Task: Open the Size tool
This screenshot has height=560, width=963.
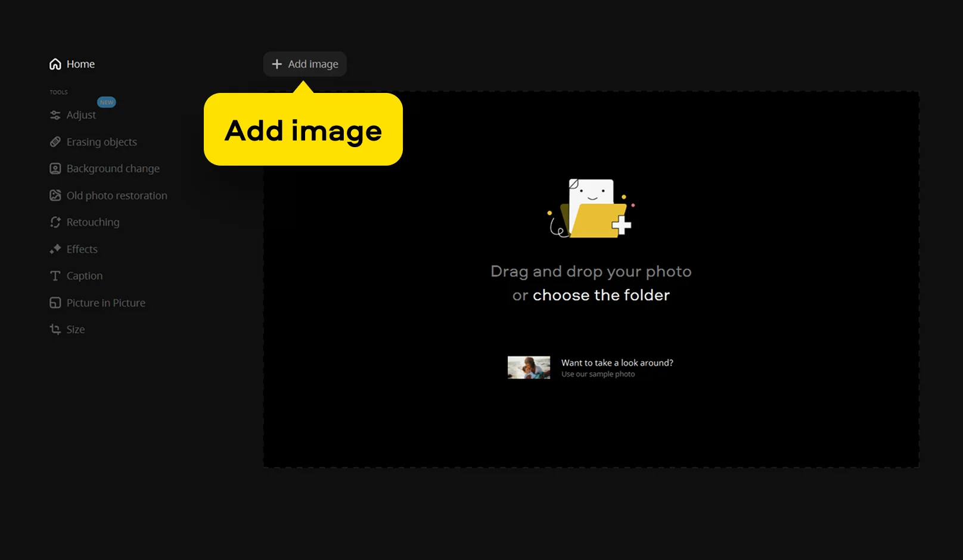Action: (x=67, y=329)
